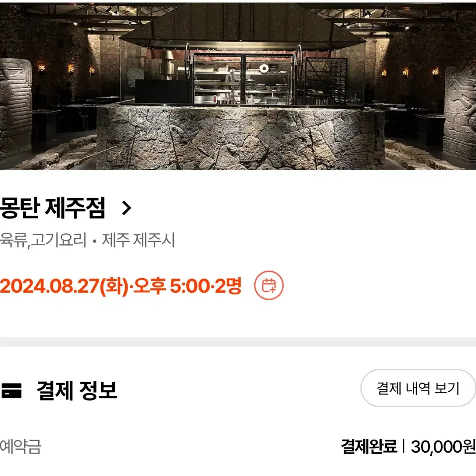Tap the 육류,고기요리 category text
The height and width of the screenshot is (476, 476).
[43, 240]
